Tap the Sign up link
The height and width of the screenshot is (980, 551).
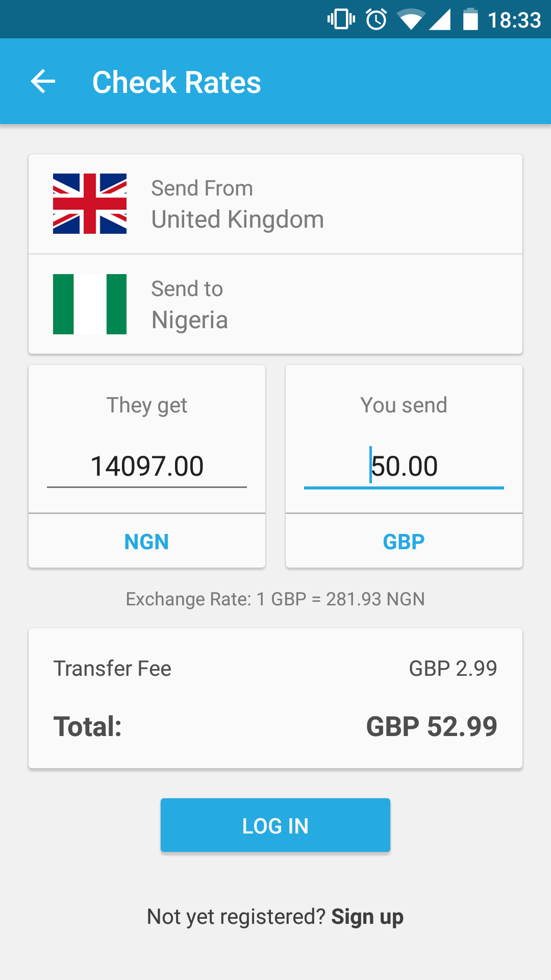(x=367, y=917)
